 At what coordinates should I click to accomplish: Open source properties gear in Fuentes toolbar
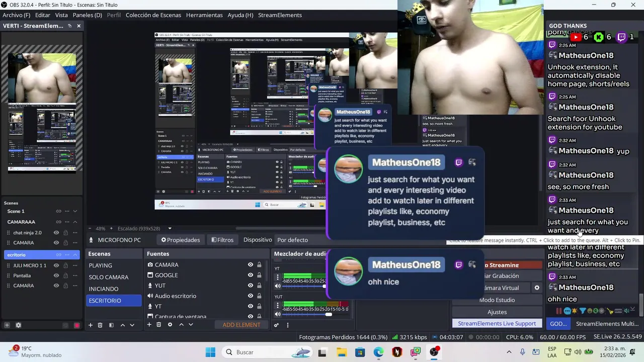pyautogui.click(x=170, y=325)
